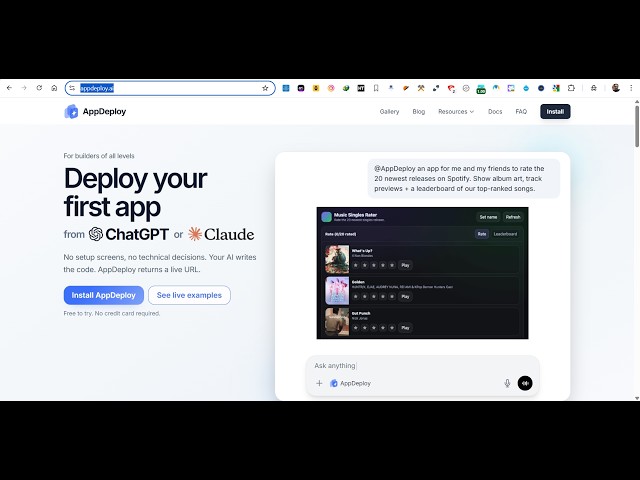Open the Chrome profile avatar

(x=616, y=88)
